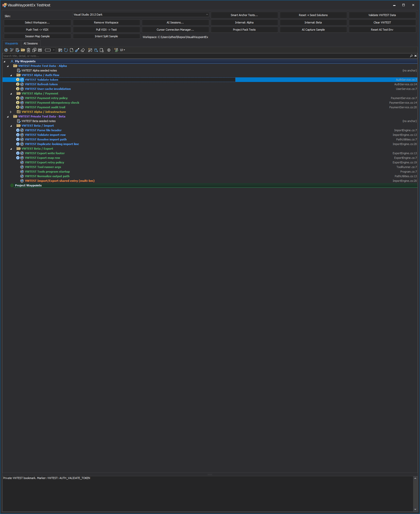420x514 pixels.
Task: Select VWTEST Refresh token waypoint row
Action: pos(210,84)
